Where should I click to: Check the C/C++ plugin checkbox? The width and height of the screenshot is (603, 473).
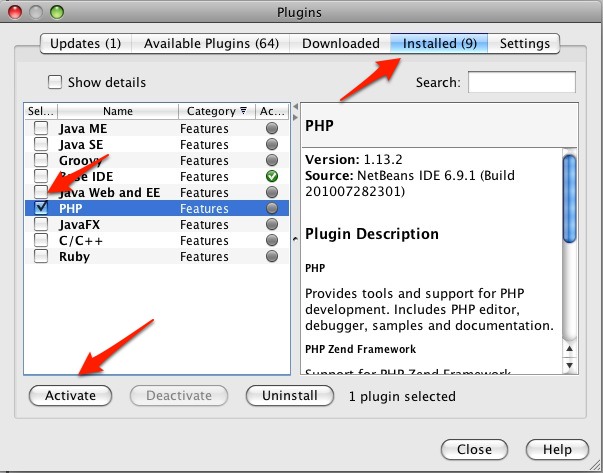coord(41,240)
